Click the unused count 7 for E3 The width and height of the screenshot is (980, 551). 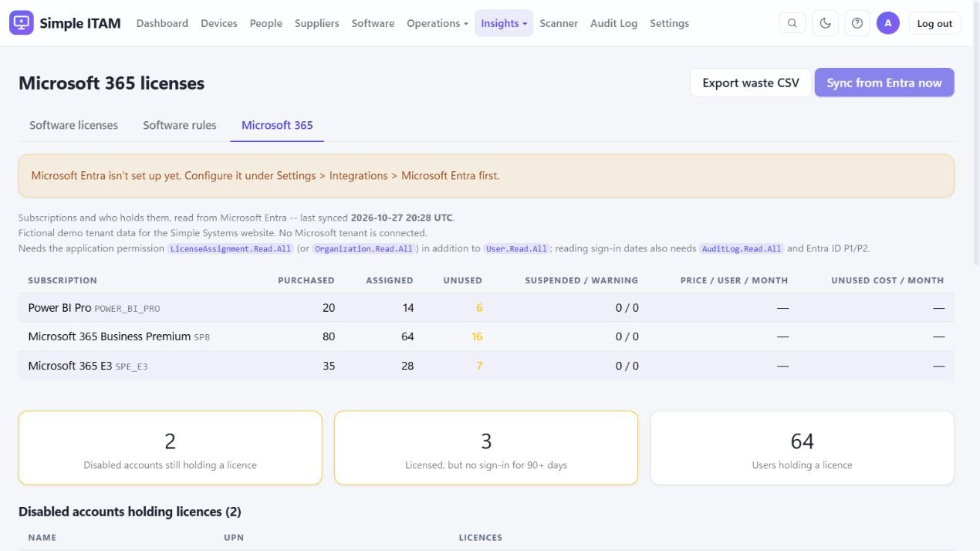479,366
